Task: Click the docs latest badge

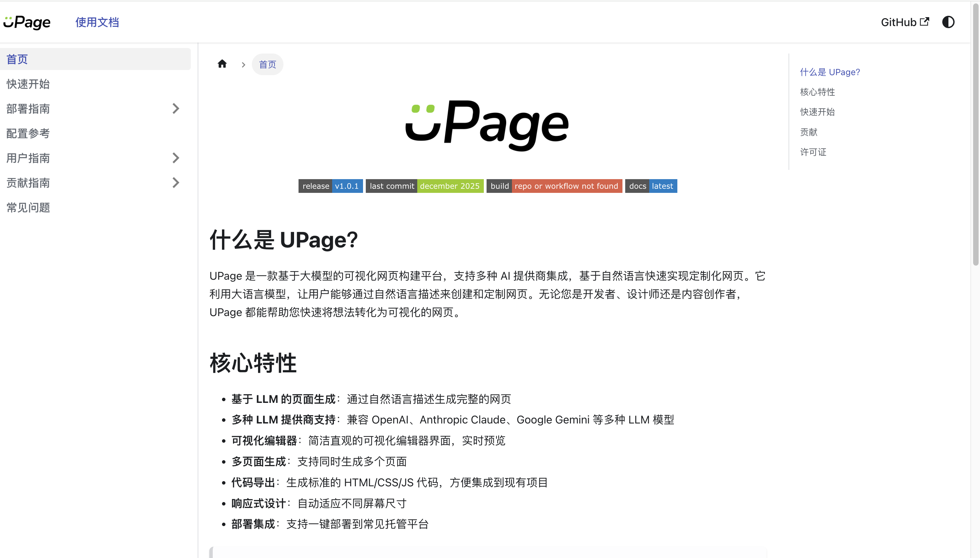Action: click(x=651, y=186)
